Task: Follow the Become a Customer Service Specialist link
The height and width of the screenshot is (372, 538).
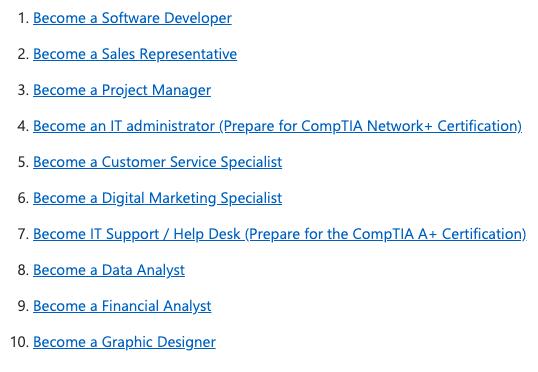Action: click(x=157, y=162)
